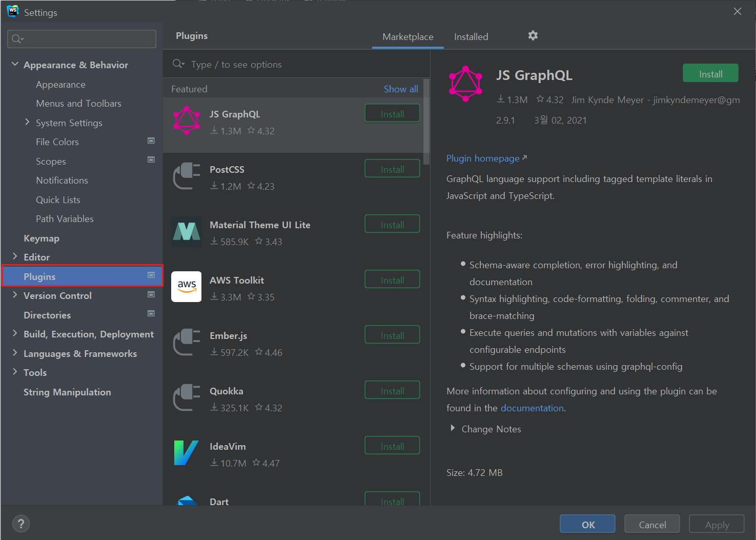Install JS GraphQL from the featured list
This screenshot has width=756, height=540.
(x=392, y=113)
